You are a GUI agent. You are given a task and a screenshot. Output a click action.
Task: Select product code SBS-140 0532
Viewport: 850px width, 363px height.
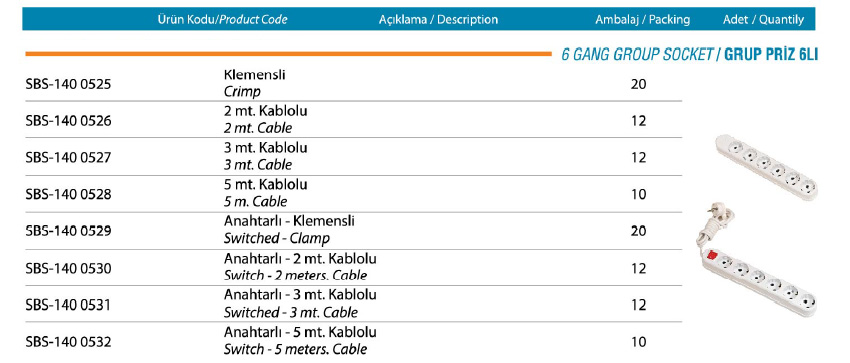68,342
